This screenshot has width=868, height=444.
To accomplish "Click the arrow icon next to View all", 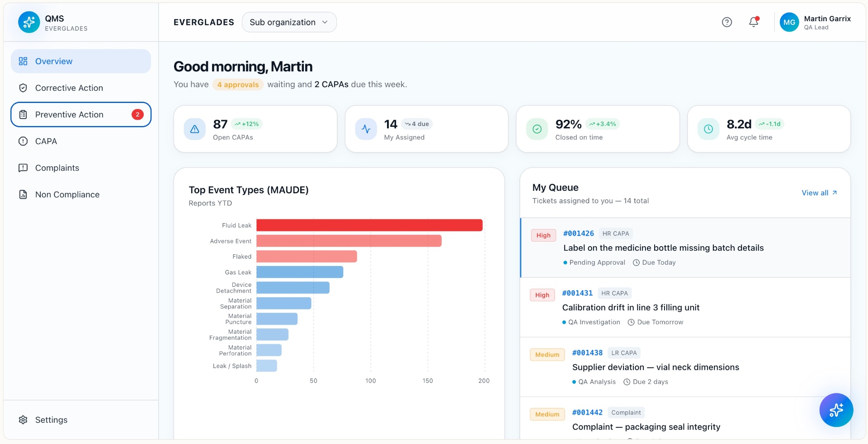I will coord(835,192).
